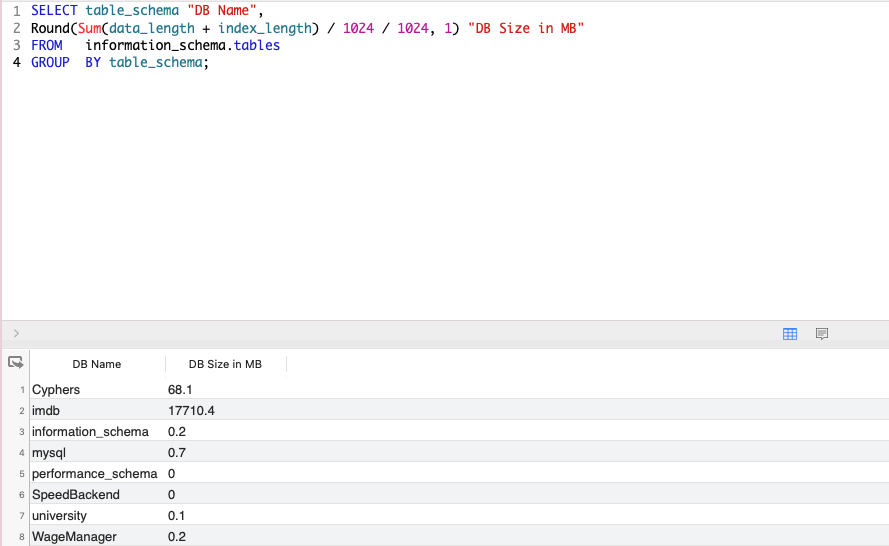Image resolution: width=889 pixels, height=546 pixels.
Task: Select the university name cell
Action: [x=60, y=515]
